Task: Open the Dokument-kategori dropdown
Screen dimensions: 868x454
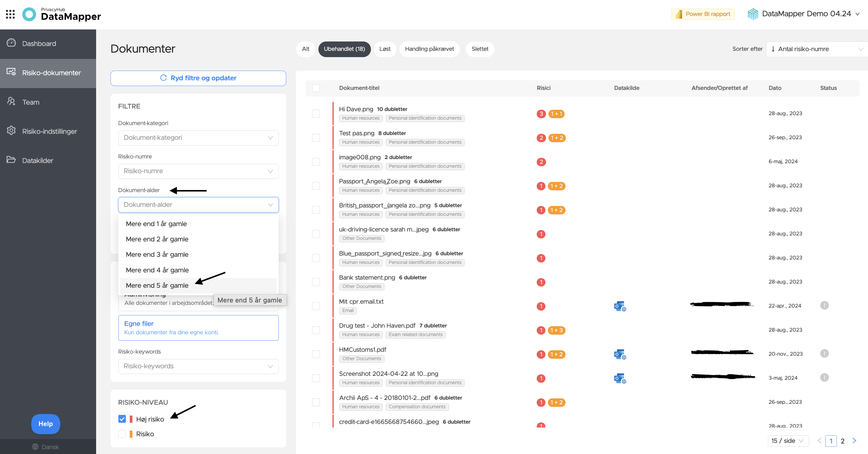Action: click(198, 138)
